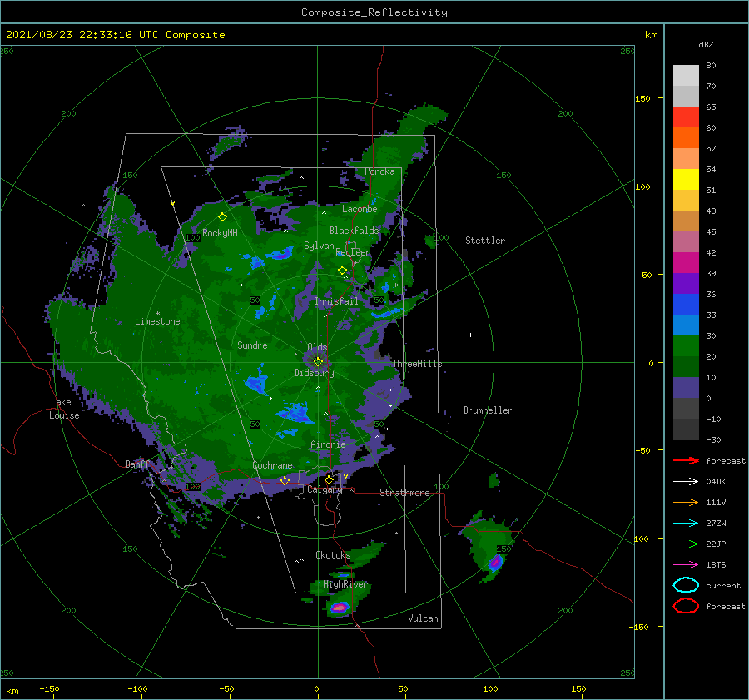The image size is (749, 700).
Task: Click the Composite_Reflectivity title
Action: coord(374,12)
